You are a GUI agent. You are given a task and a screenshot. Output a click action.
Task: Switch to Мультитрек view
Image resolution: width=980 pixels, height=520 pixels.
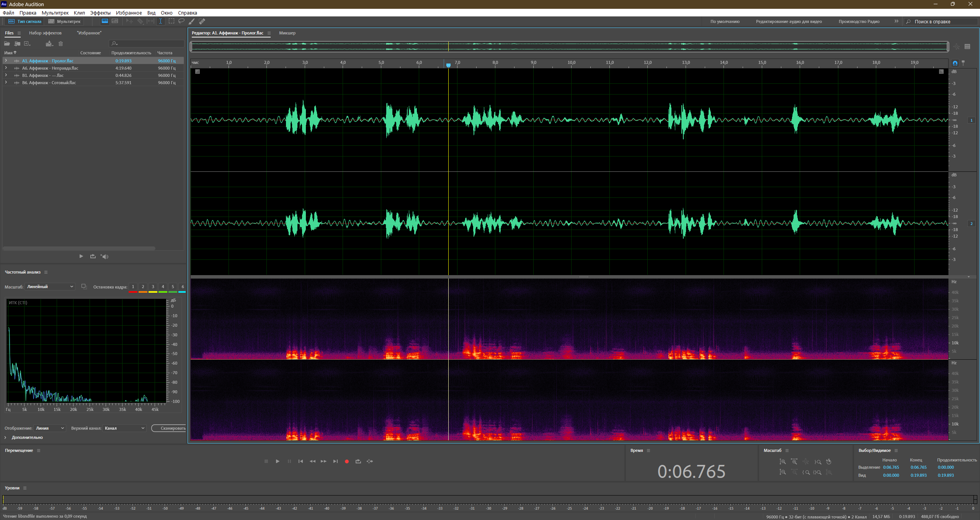click(x=65, y=21)
